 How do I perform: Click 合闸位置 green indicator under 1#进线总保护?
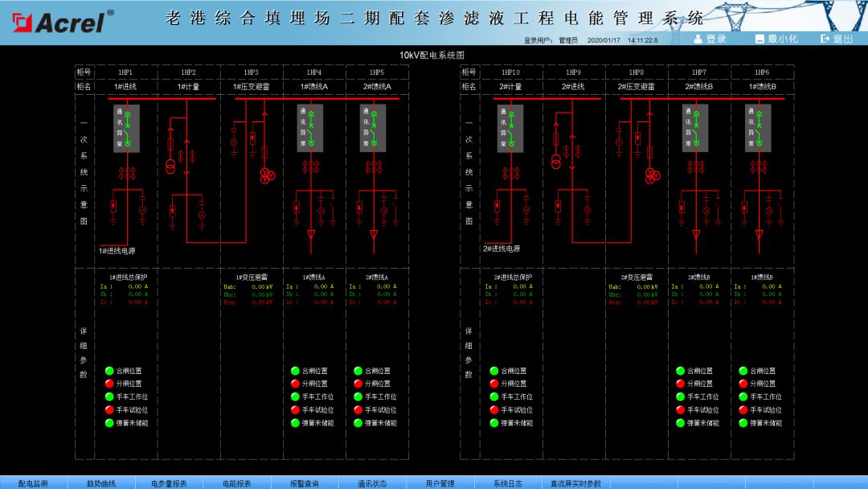109,371
